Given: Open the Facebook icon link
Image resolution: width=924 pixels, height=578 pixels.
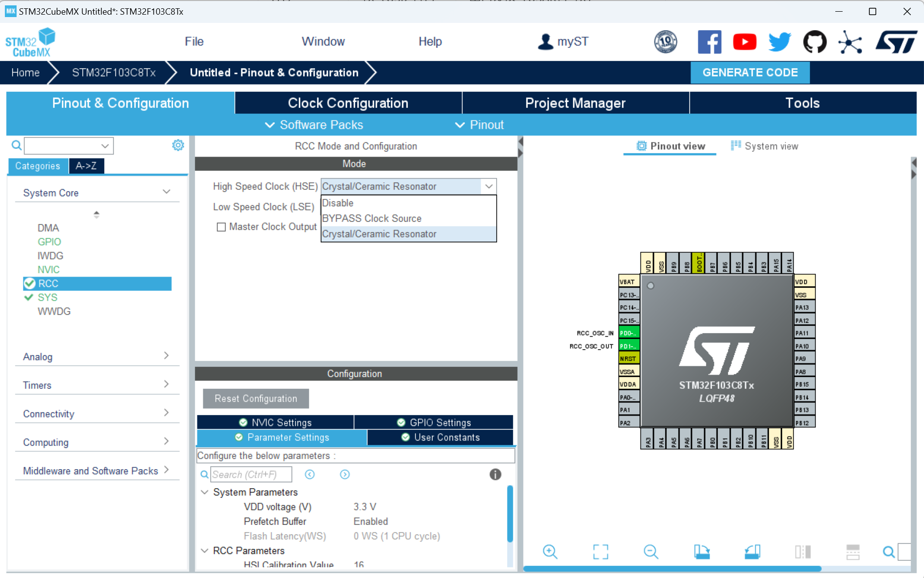Looking at the screenshot, I should coord(709,42).
